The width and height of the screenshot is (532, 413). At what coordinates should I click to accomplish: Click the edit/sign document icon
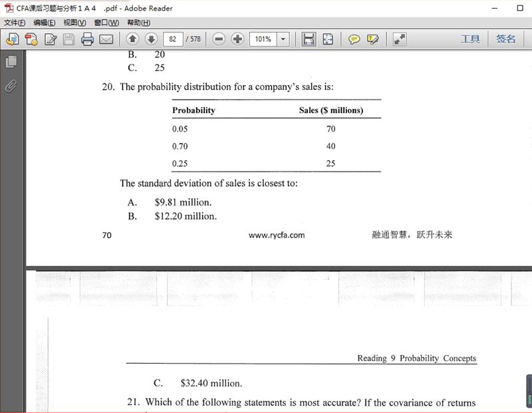coord(51,39)
